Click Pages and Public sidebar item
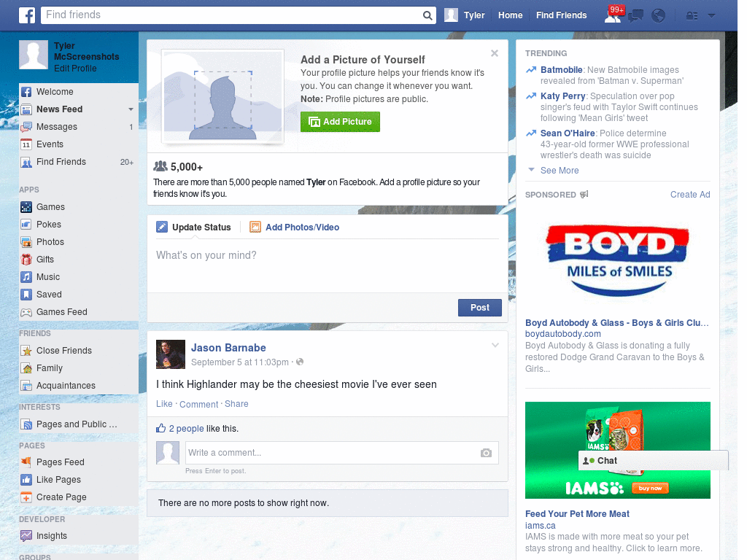 pyautogui.click(x=76, y=424)
